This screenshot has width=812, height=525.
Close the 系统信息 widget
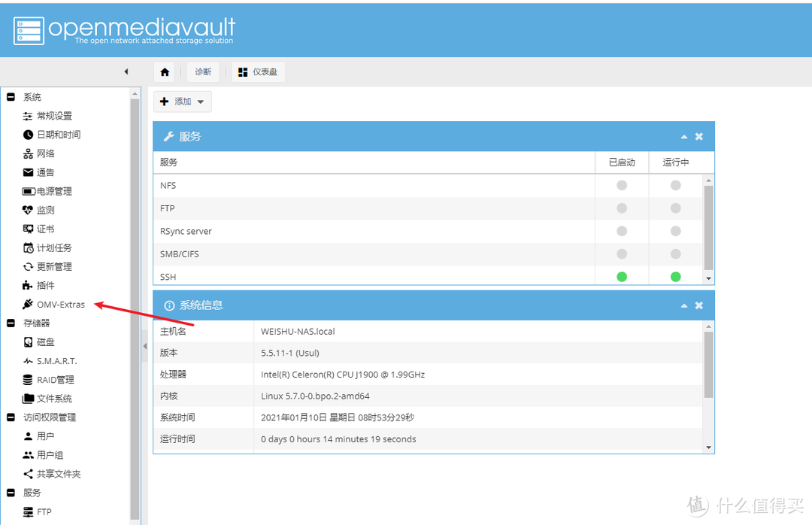click(x=699, y=305)
